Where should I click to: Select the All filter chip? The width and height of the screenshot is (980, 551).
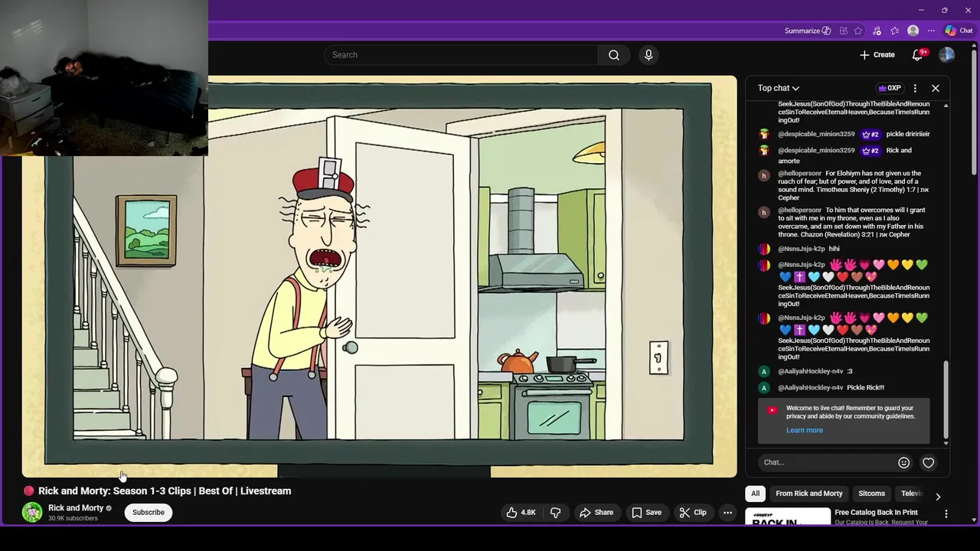point(755,494)
